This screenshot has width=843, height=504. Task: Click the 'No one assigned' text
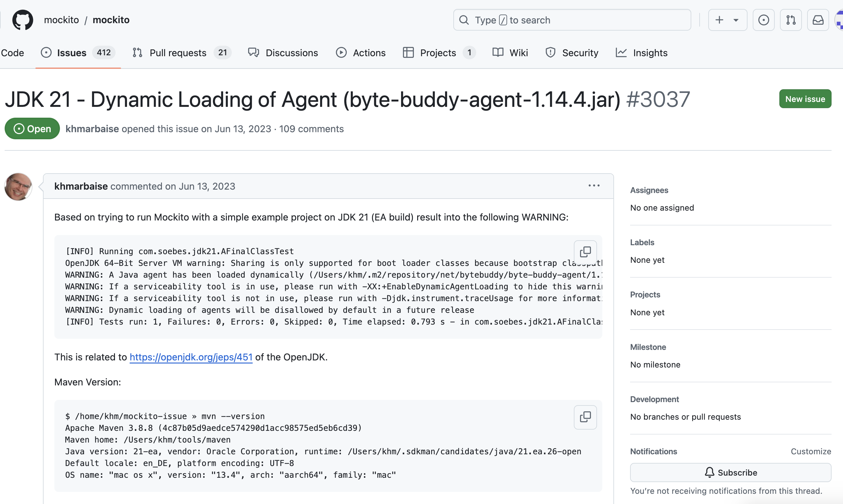click(x=662, y=208)
